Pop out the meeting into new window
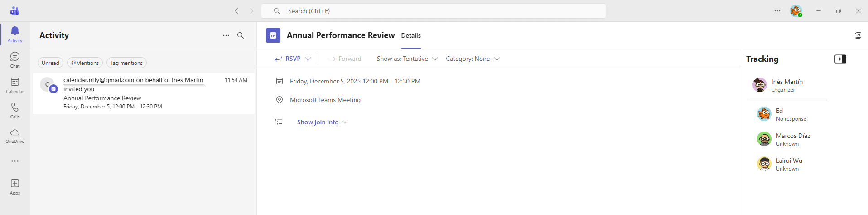This screenshot has height=215, width=868. coord(858,35)
